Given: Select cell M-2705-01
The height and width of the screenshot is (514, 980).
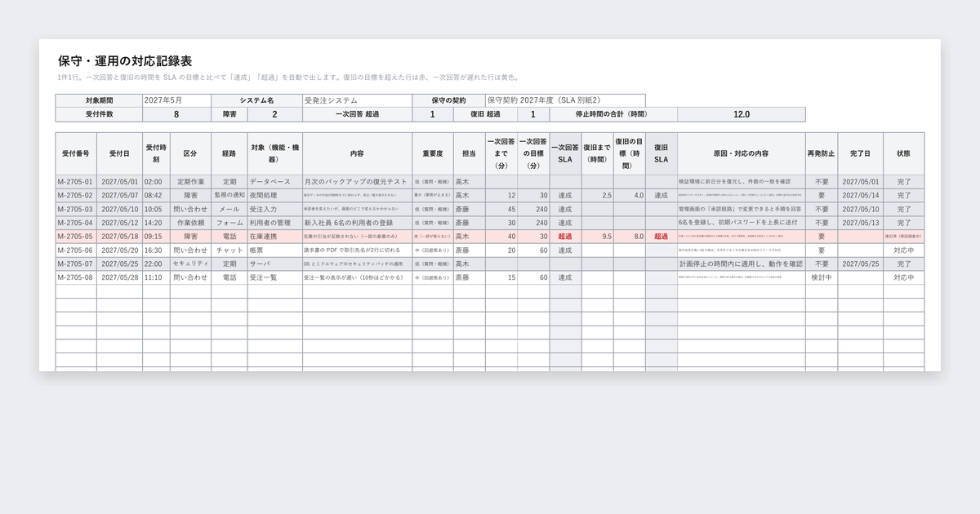Looking at the screenshot, I should click(x=76, y=181).
